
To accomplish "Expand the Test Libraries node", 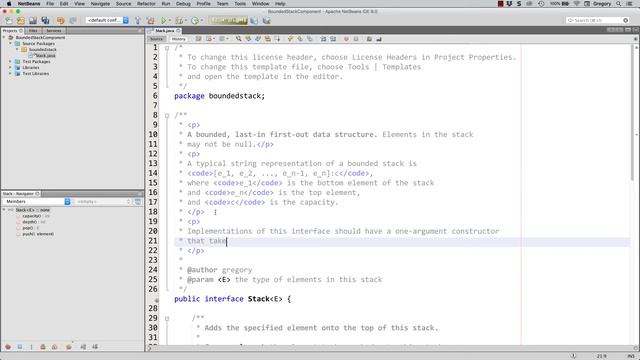I will 11,73.
